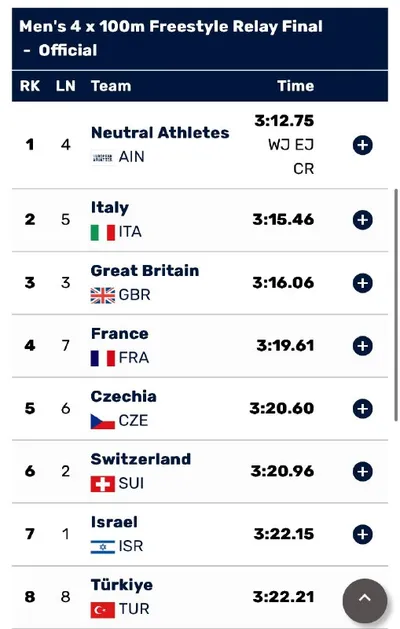Open Israel details with plus icon
Viewport: 400px width, 629px height.
point(363,534)
